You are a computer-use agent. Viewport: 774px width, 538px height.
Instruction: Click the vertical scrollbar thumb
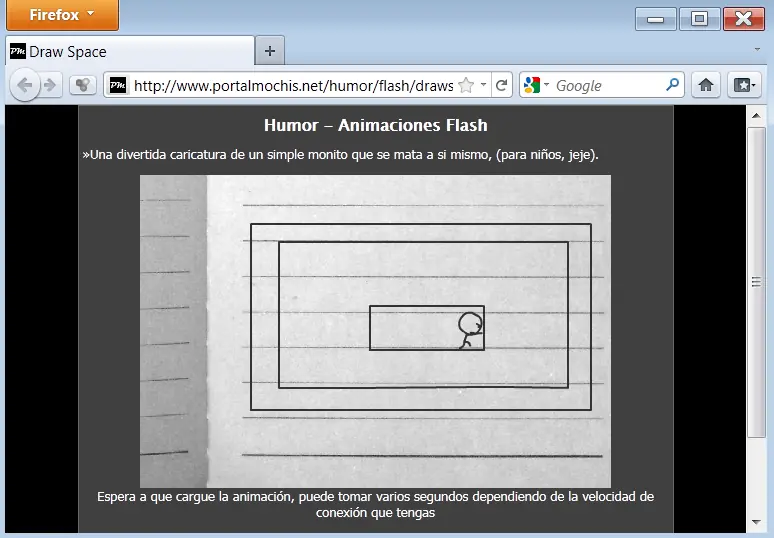(756, 282)
